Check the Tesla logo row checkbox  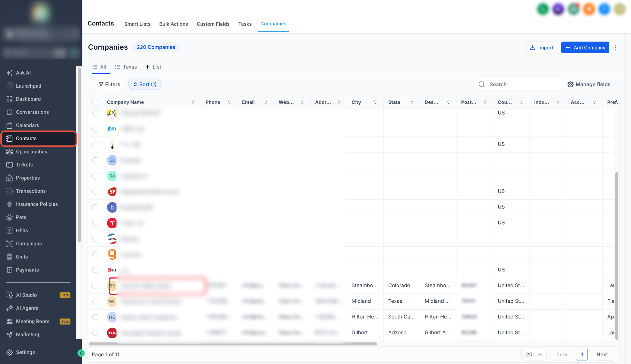point(95,223)
